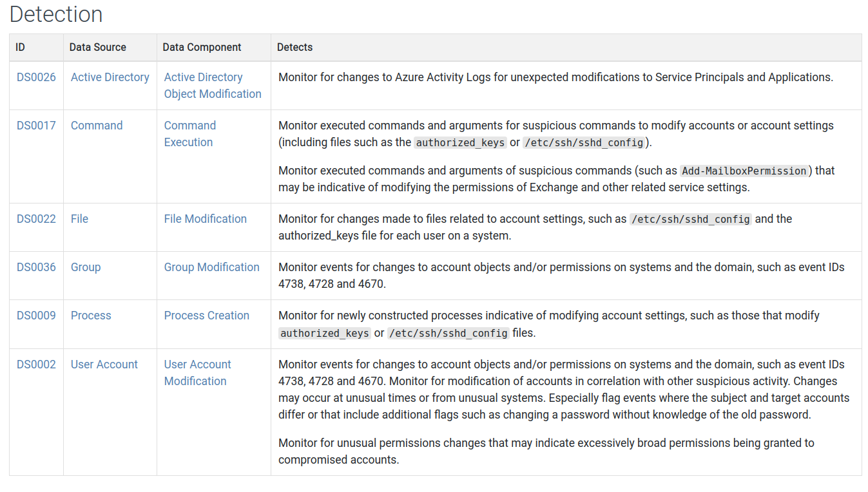
Task: Open the Process data source link
Action: click(x=91, y=316)
